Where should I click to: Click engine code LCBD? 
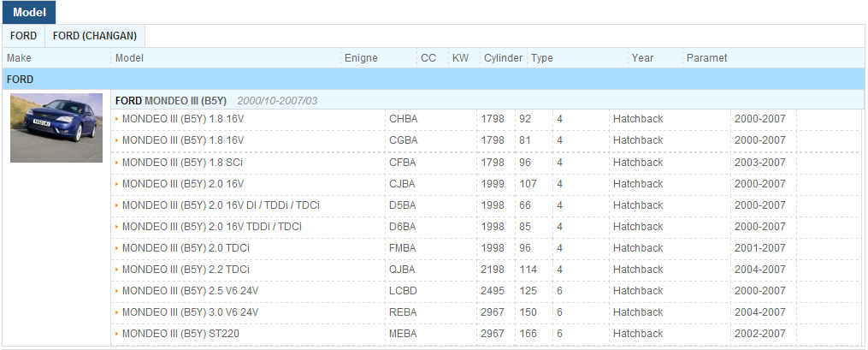tap(403, 291)
